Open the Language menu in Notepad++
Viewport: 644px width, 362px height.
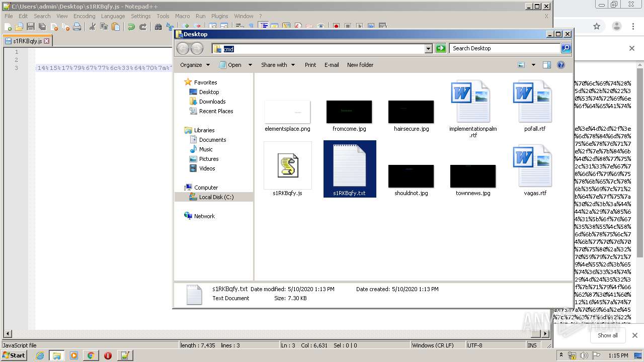click(x=113, y=16)
